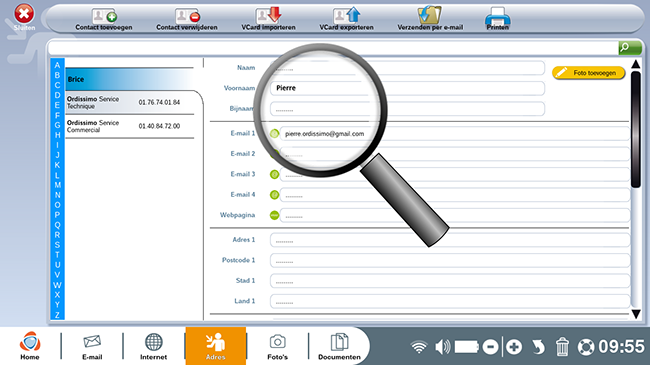Switch to the Internet tab
650x365 pixels.
tap(153, 347)
